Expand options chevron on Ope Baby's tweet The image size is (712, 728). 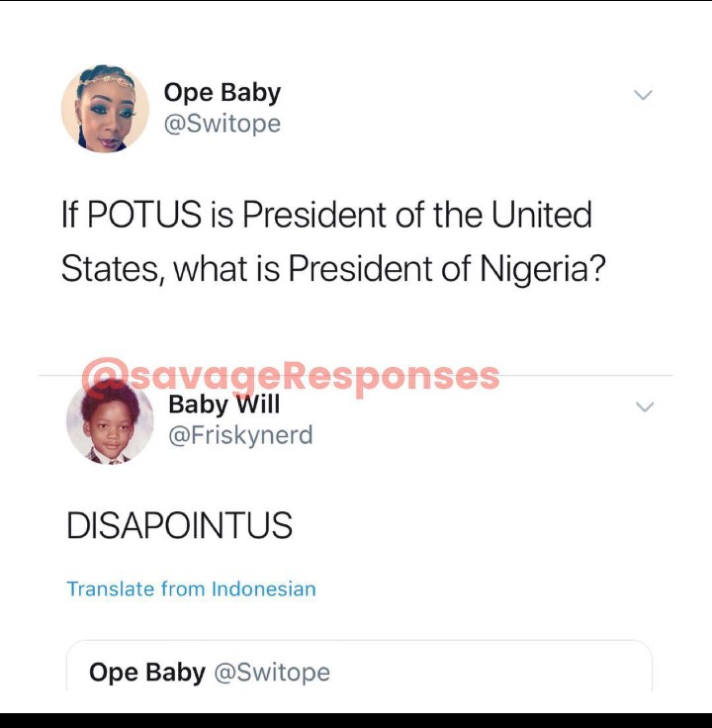click(x=644, y=95)
